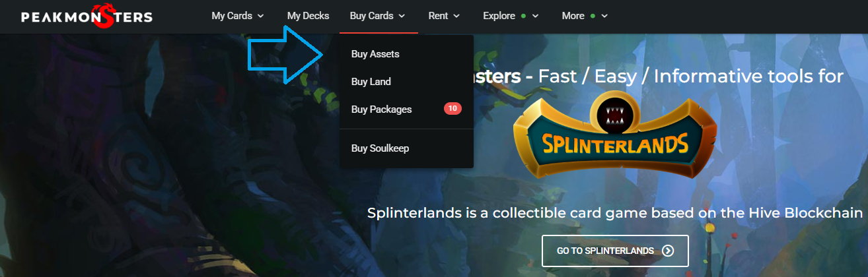Expand the My Cards dropdown chevron

point(261,16)
